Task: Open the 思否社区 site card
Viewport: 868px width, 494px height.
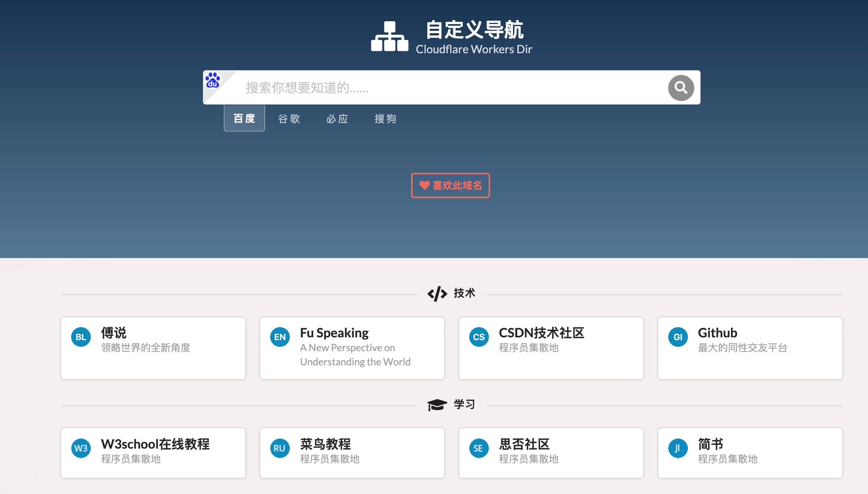Action: 551,453
